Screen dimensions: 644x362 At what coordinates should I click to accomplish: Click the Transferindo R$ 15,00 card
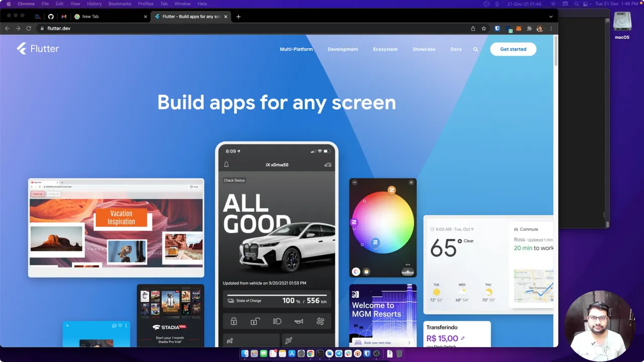(x=457, y=334)
